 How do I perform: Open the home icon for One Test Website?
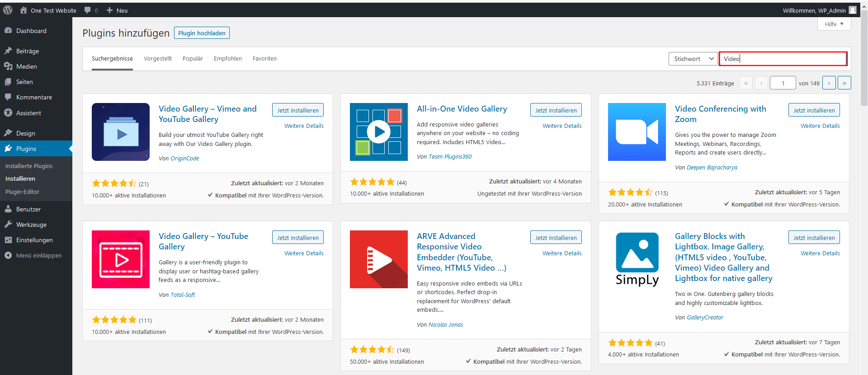tap(24, 10)
